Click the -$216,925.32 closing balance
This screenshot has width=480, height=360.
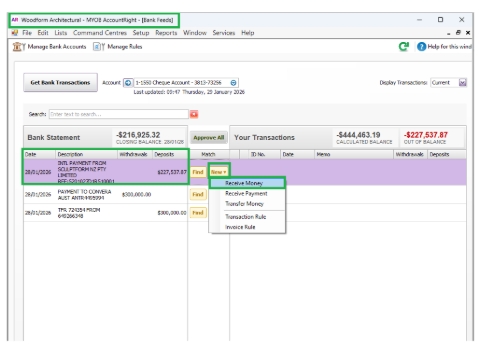[x=138, y=135]
